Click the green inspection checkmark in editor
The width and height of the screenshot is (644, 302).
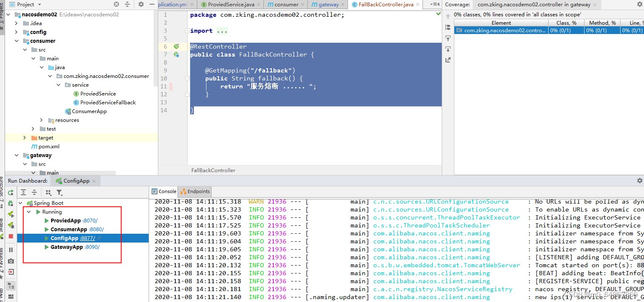[x=438, y=14]
